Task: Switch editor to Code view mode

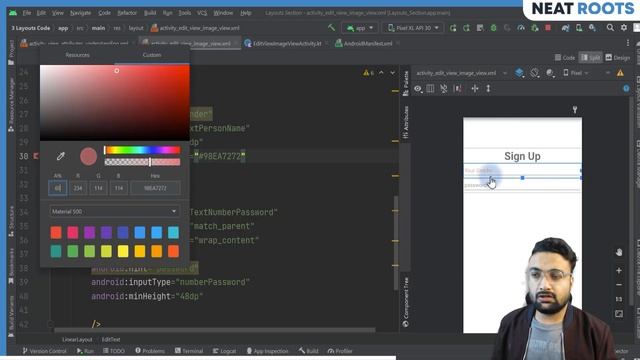Action: tap(564, 58)
